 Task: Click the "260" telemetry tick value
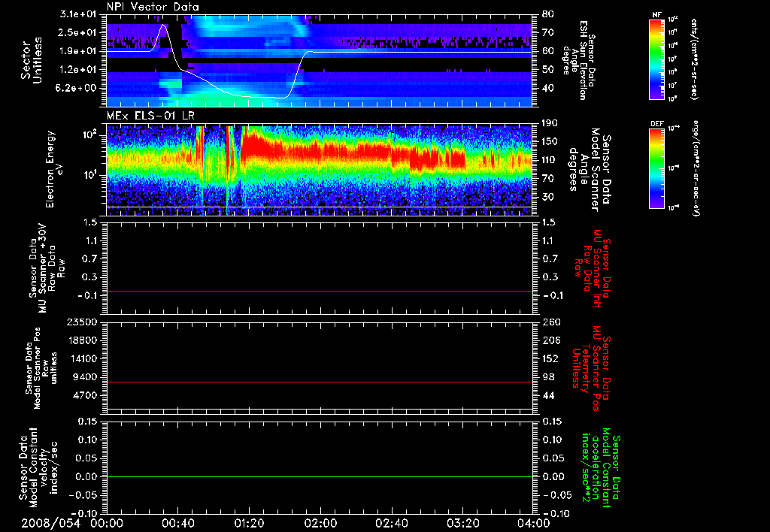click(x=550, y=322)
